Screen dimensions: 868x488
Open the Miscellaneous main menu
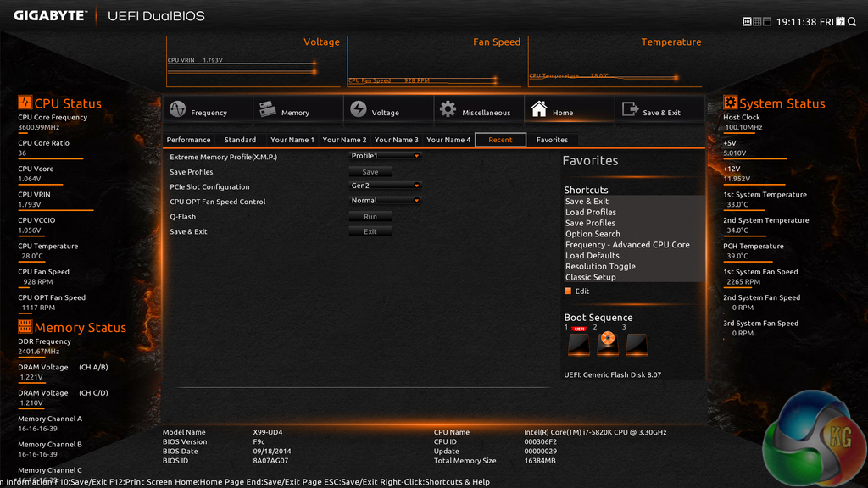(479, 109)
